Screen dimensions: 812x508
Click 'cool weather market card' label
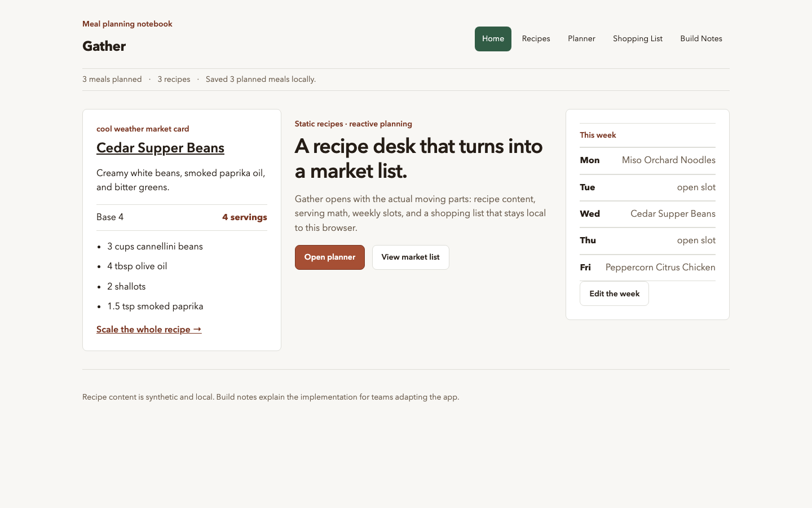coord(143,129)
